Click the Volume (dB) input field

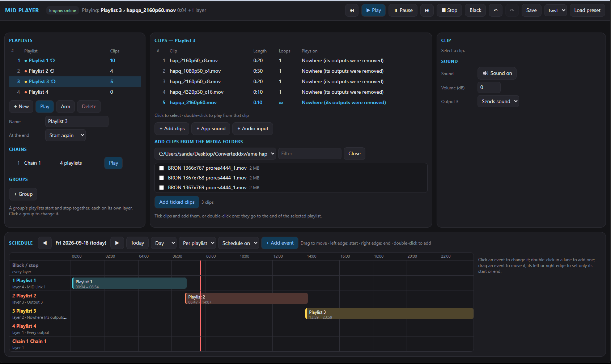[x=489, y=88]
